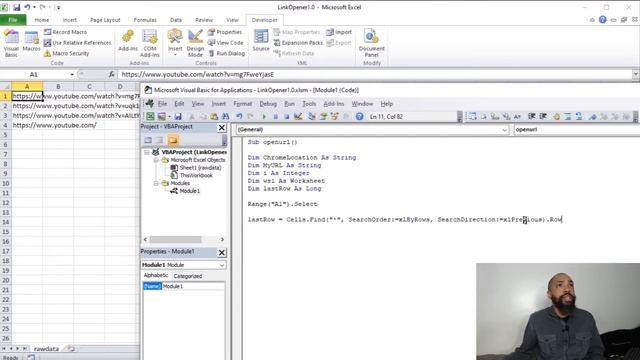This screenshot has height=360, width=640.
Task: Click in the Excel formula bar
Action: [375, 74]
